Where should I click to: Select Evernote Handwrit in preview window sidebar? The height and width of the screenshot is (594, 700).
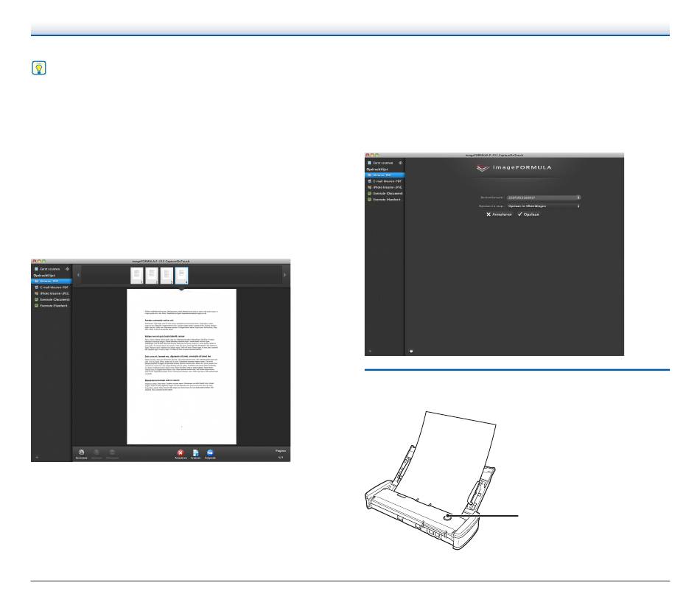52,306
